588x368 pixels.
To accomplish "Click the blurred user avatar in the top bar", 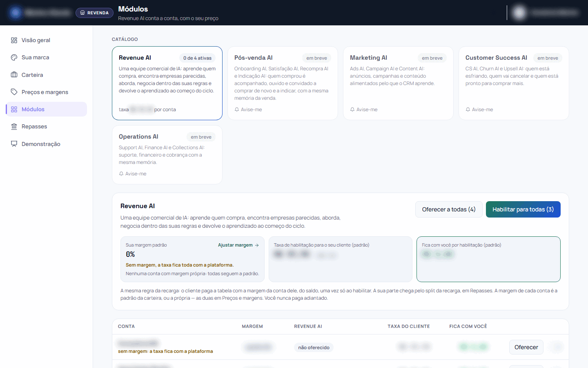I will (x=519, y=13).
